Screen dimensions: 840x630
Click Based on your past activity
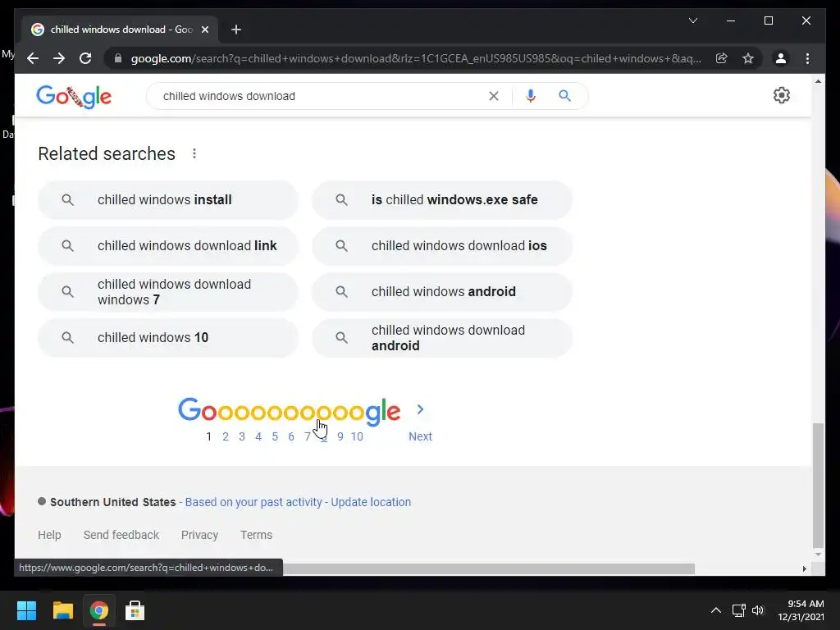[253, 502]
